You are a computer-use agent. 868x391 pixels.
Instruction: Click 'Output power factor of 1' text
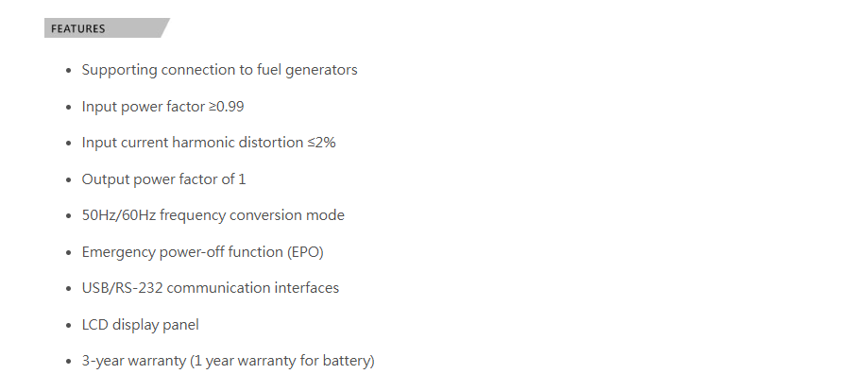(x=163, y=179)
